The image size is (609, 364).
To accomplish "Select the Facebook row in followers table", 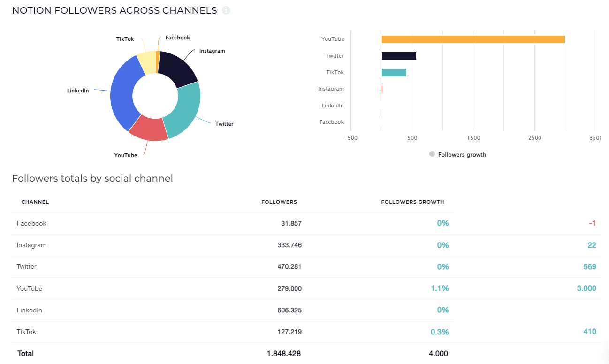I will pyautogui.click(x=31, y=223).
